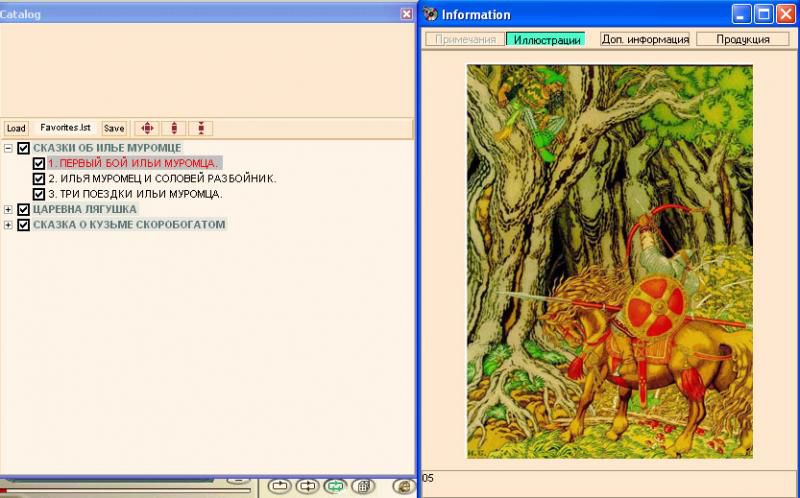Switch to the Доп. информация tab
Viewport: 800px width, 498px height.
pos(645,39)
